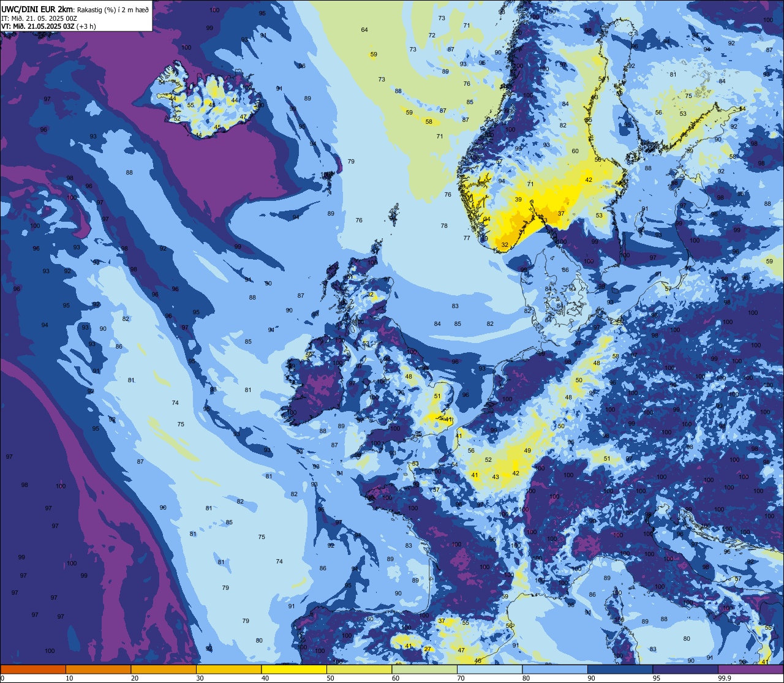This screenshot has width=784, height=683.
Task: Click the legend tick label '40'
Action: [265, 678]
